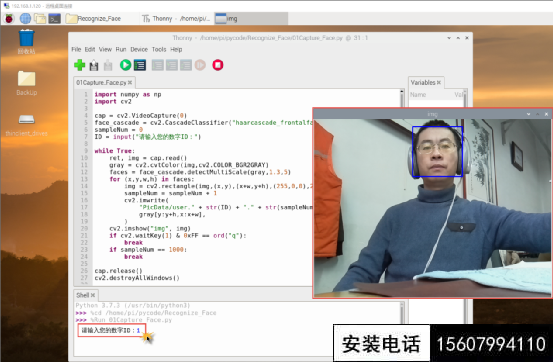Close the Shell panel tab

pos(93,295)
